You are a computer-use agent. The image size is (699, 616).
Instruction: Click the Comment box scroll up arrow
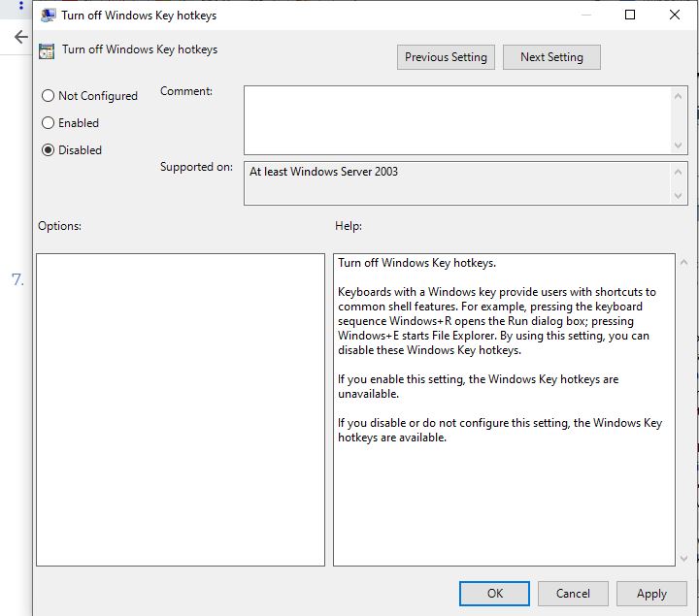678,96
